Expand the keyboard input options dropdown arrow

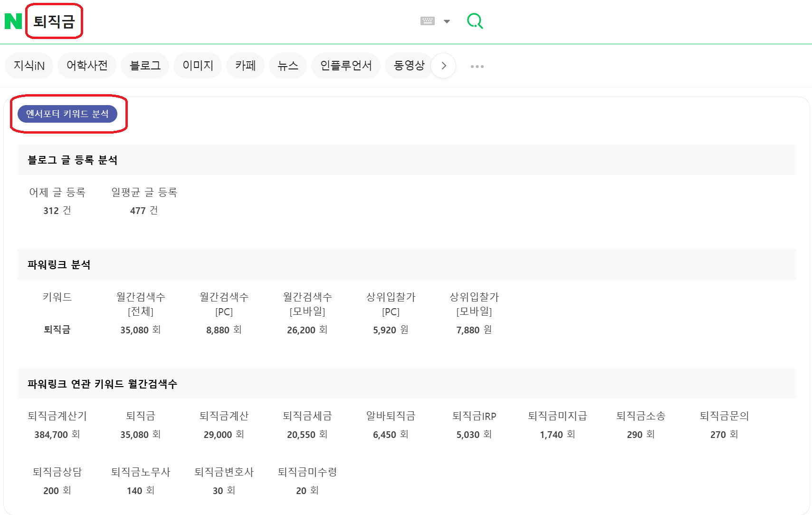tap(447, 21)
